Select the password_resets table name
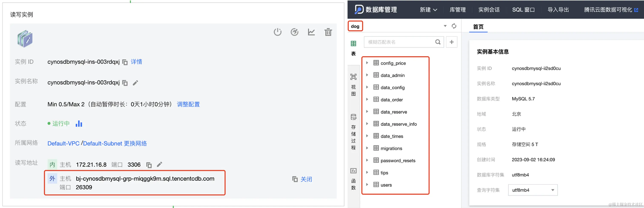The image size is (644, 208). [398, 161]
